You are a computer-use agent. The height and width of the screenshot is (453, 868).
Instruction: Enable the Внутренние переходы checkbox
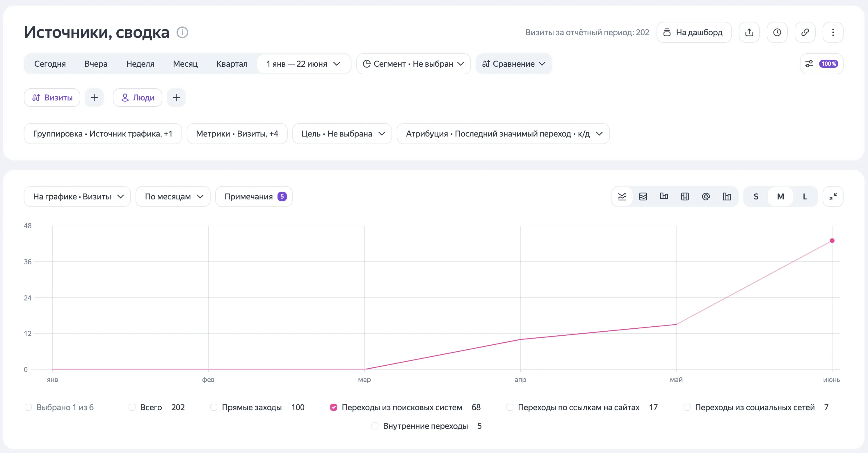point(375,426)
